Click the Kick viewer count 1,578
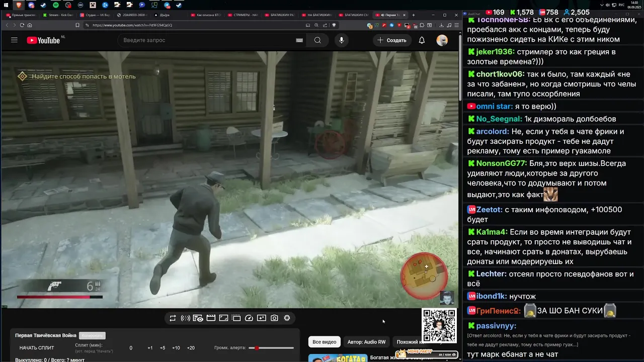644x362 pixels. click(x=522, y=12)
